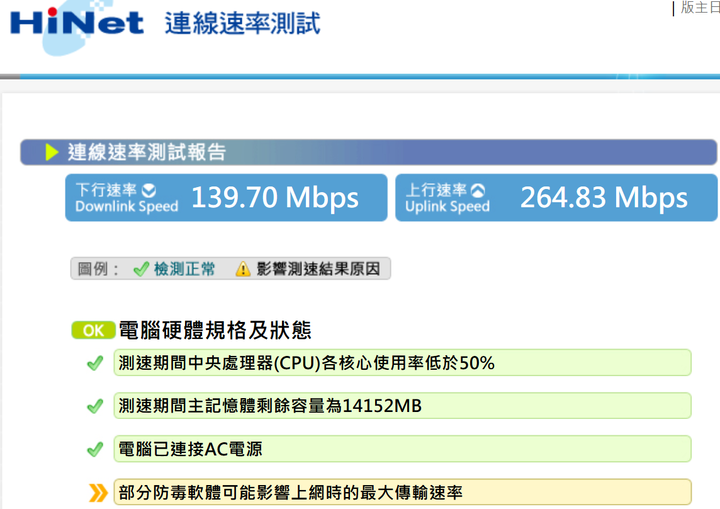Click the 139.70 Mbps downlink value
This screenshot has height=509, width=720.
(x=275, y=198)
